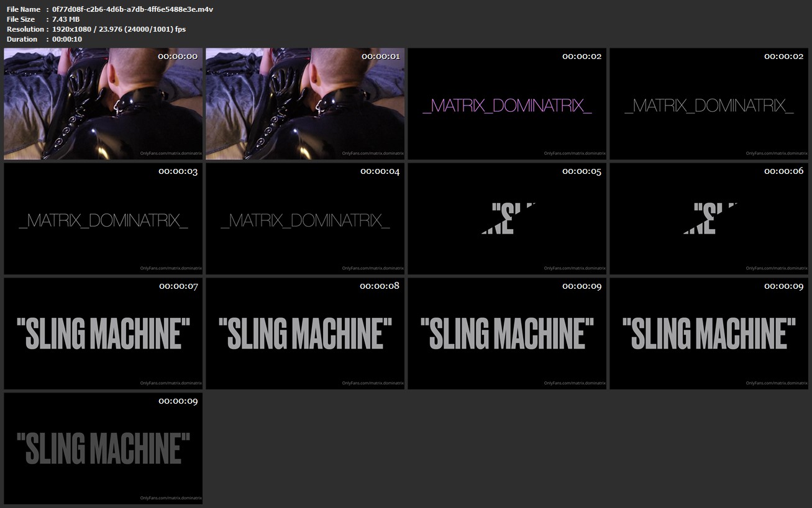Viewport: 812px width, 508px height.
Task: Click the duration value 00:00:10
Action: pyautogui.click(x=67, y=39)
